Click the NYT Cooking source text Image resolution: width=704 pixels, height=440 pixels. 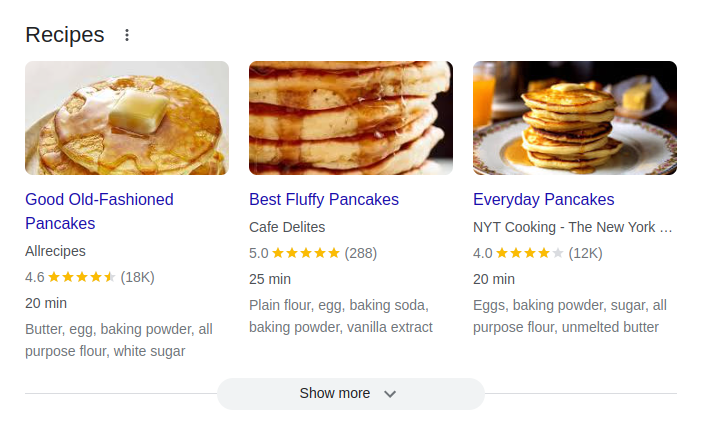[572, 227]
